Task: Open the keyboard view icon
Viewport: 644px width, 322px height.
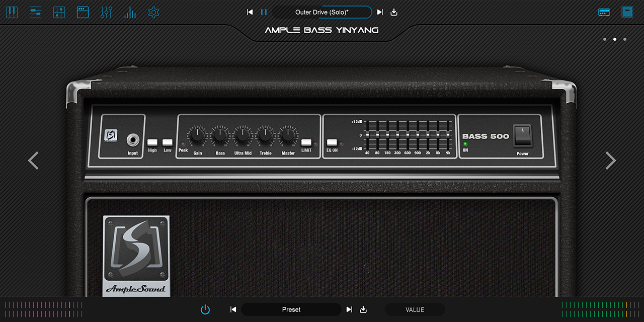Action: tap(12, 12)
